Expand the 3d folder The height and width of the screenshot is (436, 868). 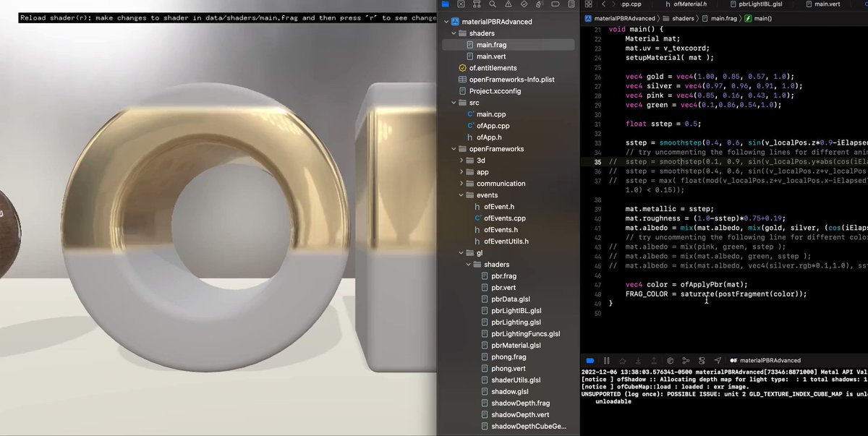point(462,161)
